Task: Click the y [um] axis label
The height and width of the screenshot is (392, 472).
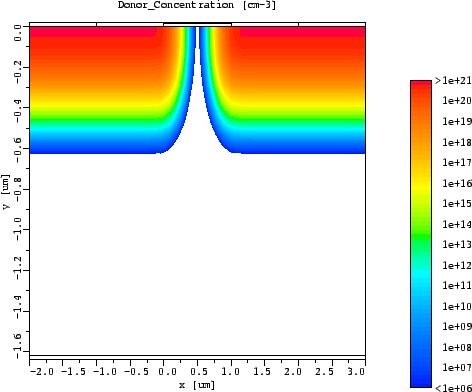Action: pos(6,192)
